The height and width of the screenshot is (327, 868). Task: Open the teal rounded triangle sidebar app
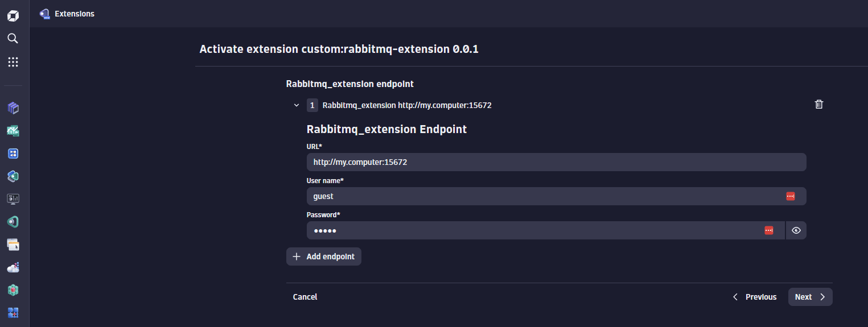click(x=13, y=222)
